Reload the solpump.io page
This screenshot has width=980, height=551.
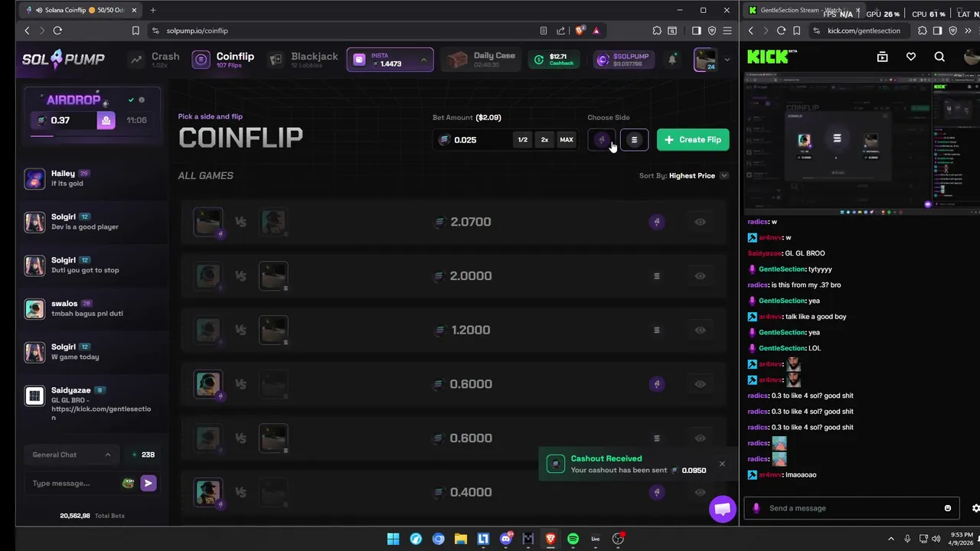point(57,31)
